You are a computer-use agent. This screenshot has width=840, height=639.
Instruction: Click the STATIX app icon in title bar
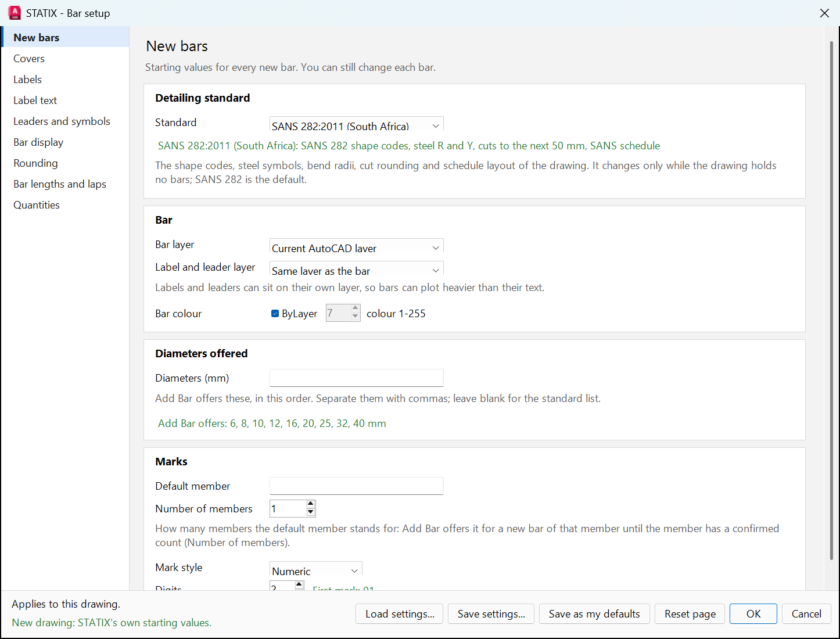tap(15, 13)
